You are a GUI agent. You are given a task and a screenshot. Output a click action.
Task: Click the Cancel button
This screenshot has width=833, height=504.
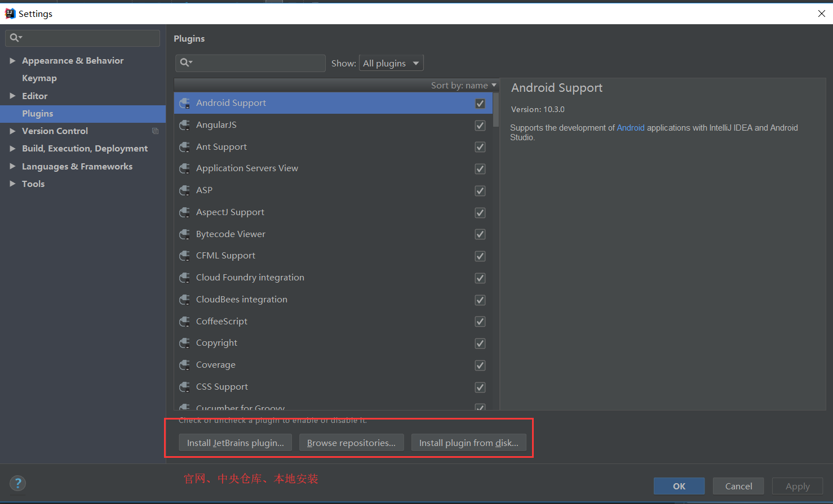738,486
